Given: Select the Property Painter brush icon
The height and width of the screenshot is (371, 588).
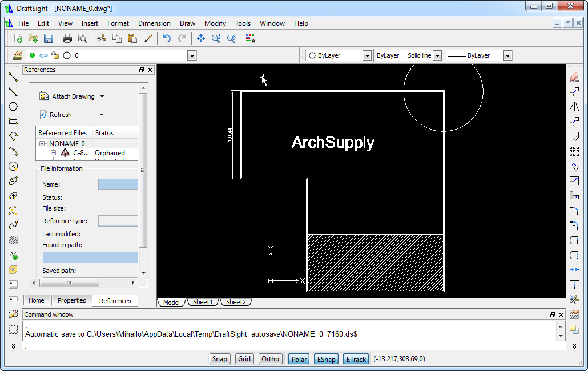Looking at the screenshot, I should pyautogui.click(x=148, y=38).
